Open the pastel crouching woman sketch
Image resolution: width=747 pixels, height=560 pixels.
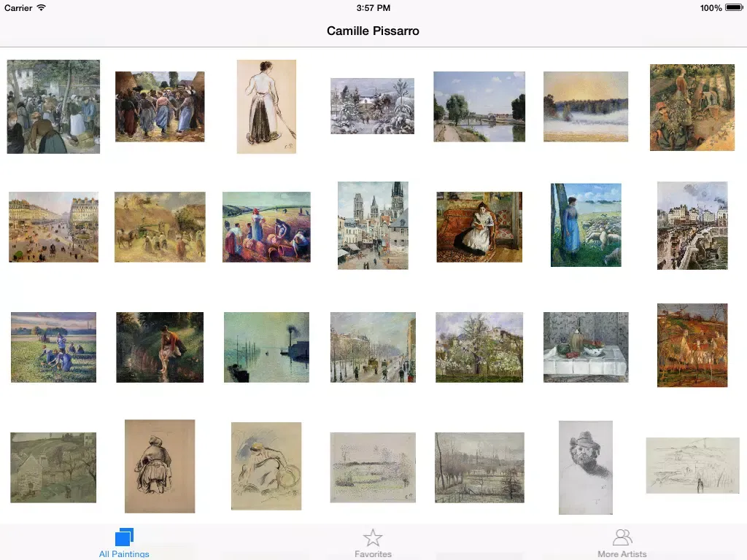(x=266, y=466)
